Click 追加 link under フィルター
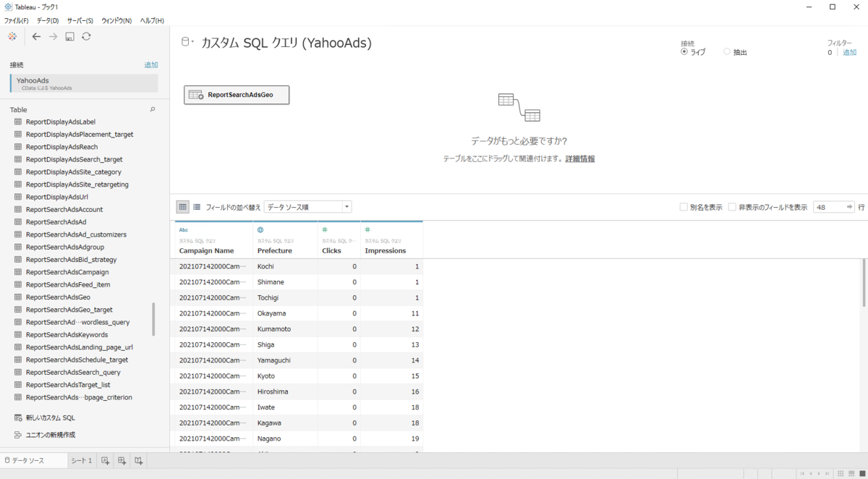This screenshot has width=868, height=479. click(x=850, y=52)
